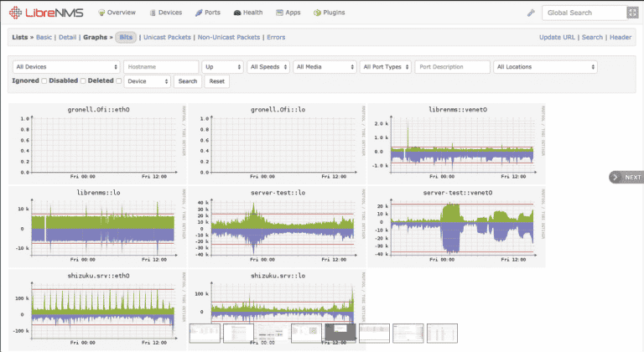
Task: Open the Health menu icon
Action: (238, 13)
